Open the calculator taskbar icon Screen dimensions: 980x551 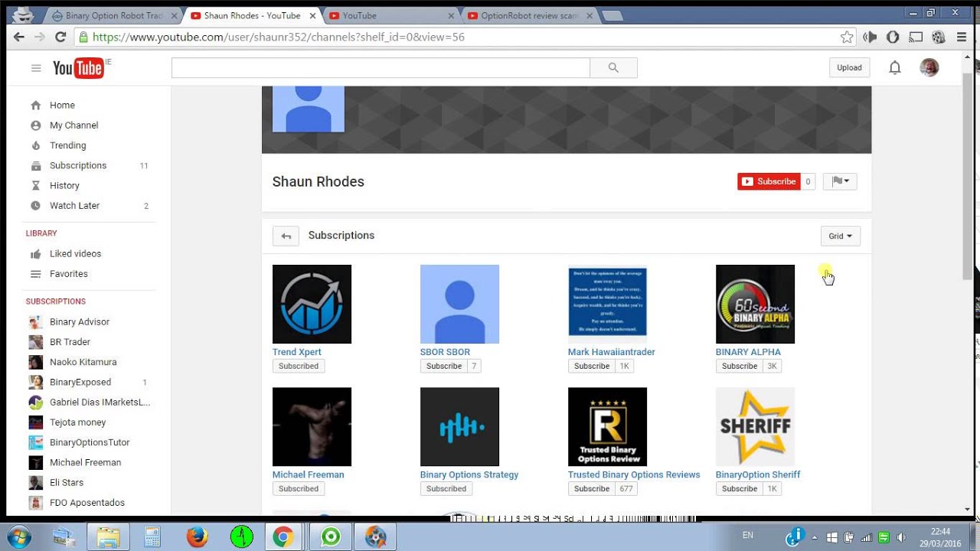click(x=152, y=536)
